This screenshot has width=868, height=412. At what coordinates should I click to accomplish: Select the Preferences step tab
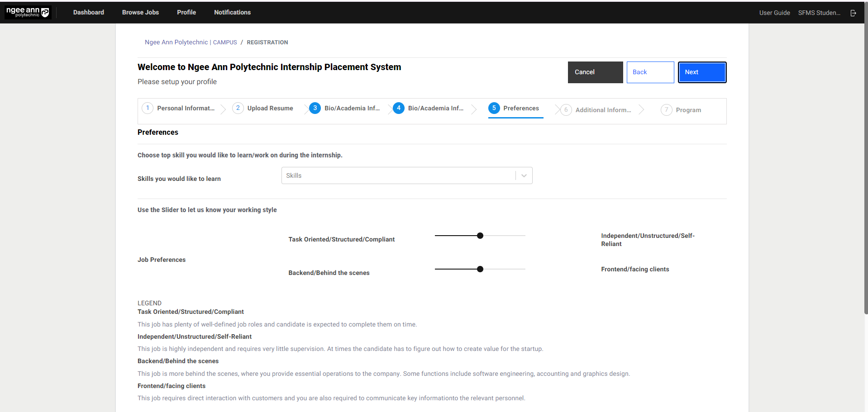pos(515,109)
